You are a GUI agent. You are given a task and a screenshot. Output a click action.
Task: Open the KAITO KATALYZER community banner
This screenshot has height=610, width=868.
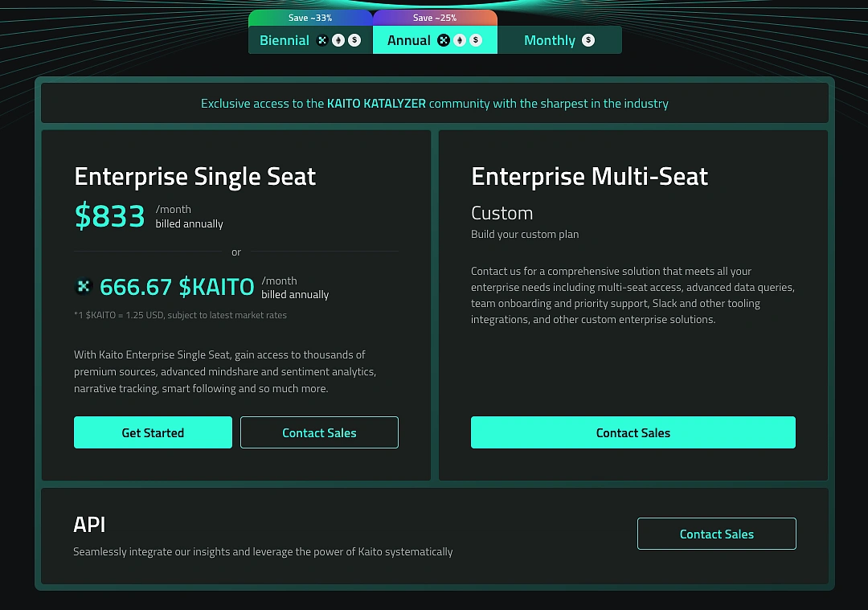(435, 103)
